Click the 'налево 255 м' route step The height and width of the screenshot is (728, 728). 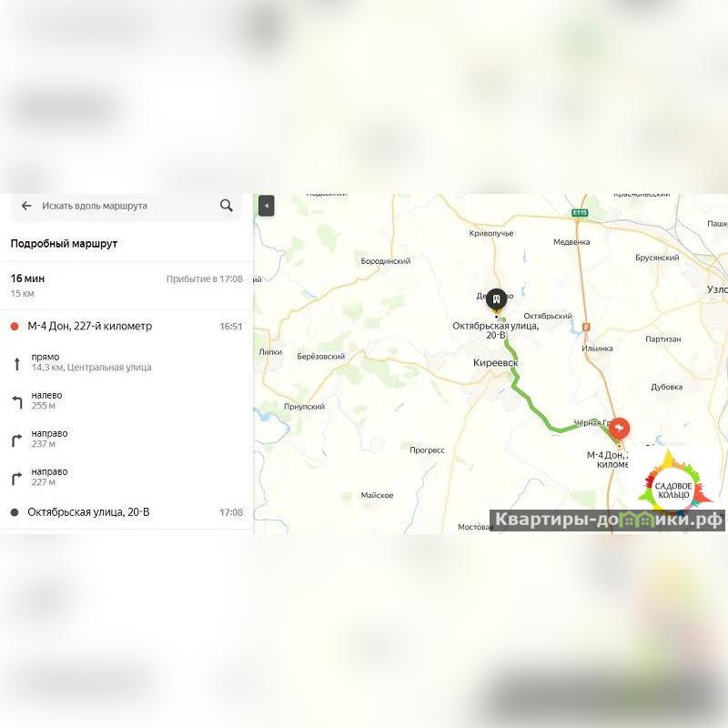(x=126, y=400)
